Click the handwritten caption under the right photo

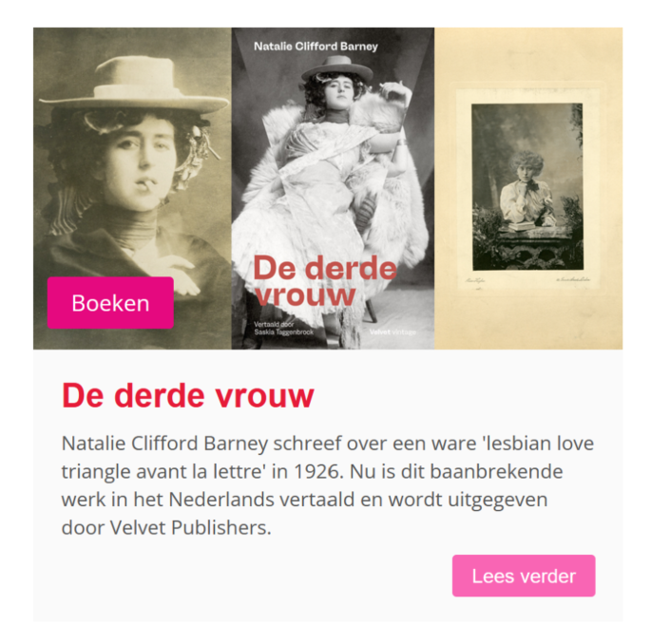point(527,280)
